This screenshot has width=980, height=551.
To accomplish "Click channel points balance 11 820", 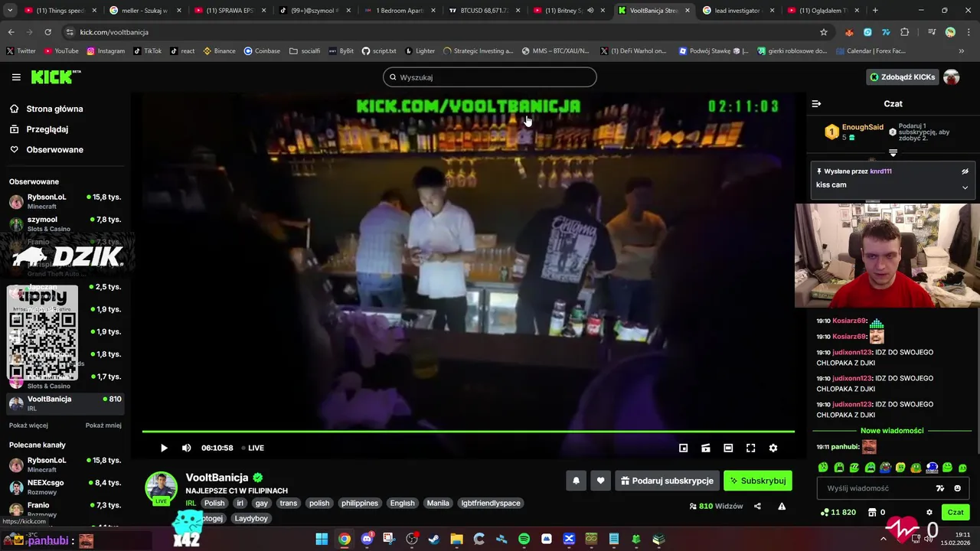I will (838, 513).
